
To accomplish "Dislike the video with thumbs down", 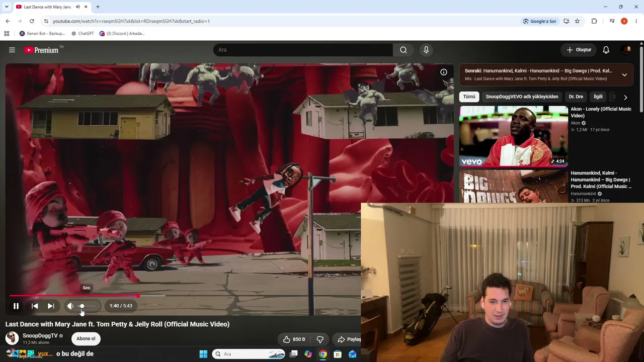I will [320, 339].
